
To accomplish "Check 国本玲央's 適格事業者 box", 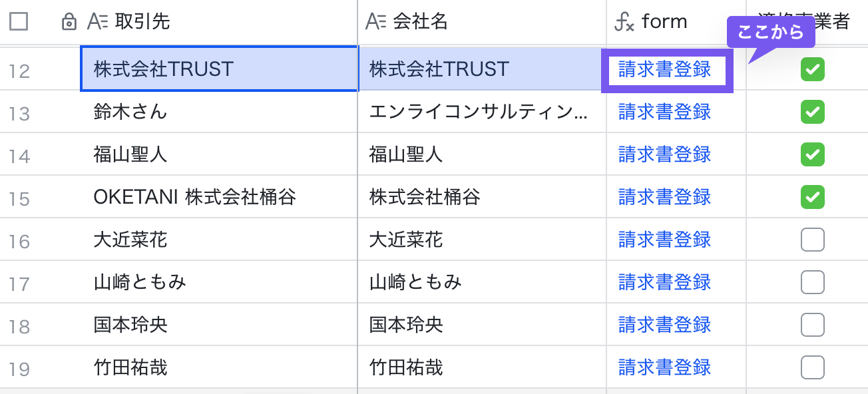I will pyautogui.click(x=813, y=325).
